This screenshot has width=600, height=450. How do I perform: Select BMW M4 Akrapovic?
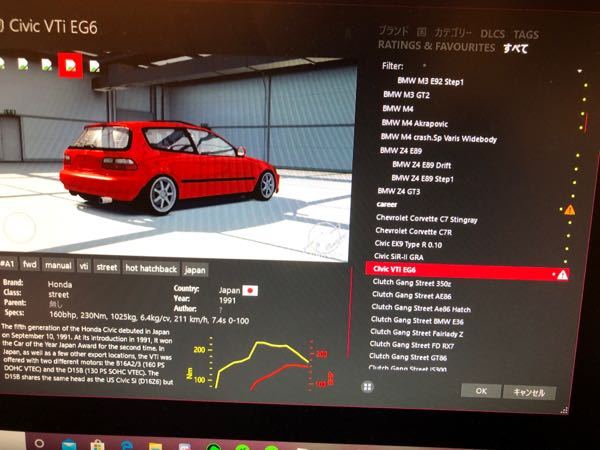point(414,123)
